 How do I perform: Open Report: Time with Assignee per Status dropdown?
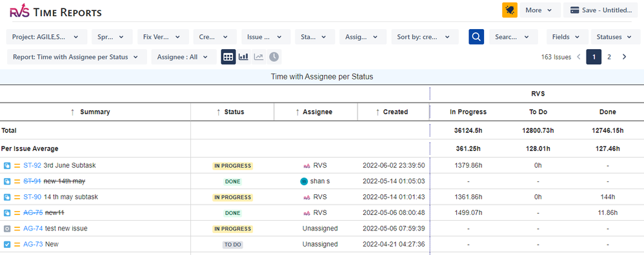(77, 57)
